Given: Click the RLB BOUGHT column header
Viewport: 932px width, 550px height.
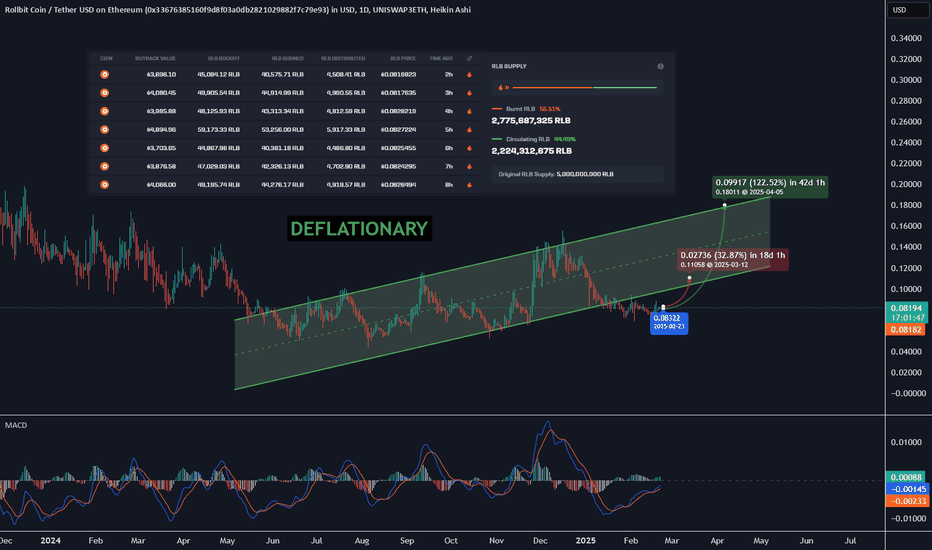Looking at the screenshot, I should [223, 58].
